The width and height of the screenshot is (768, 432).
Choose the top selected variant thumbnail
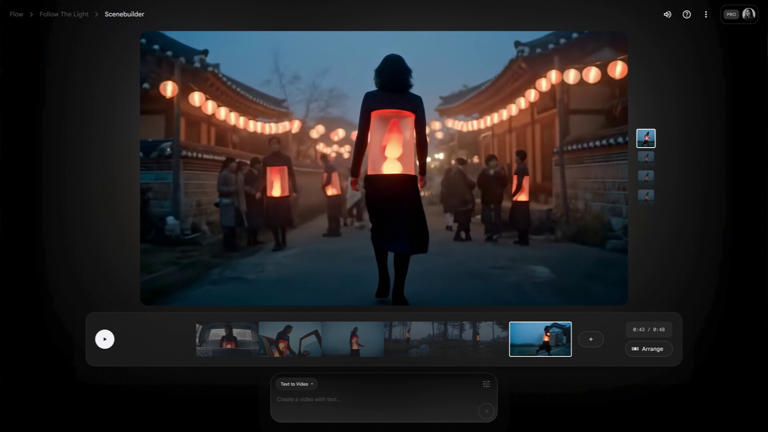pos(646,138)
